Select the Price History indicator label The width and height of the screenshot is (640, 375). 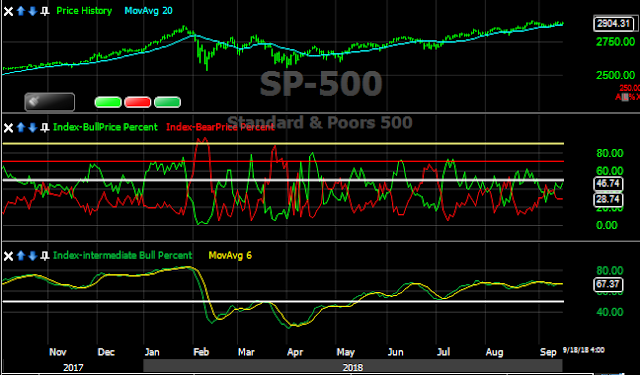coord(84,11)
